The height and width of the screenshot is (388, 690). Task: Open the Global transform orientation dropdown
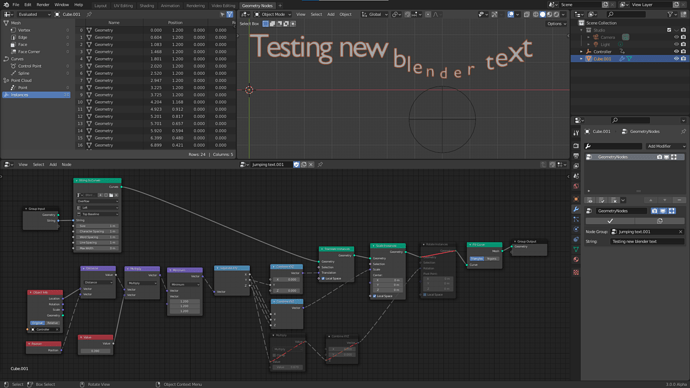coord(375,15)
